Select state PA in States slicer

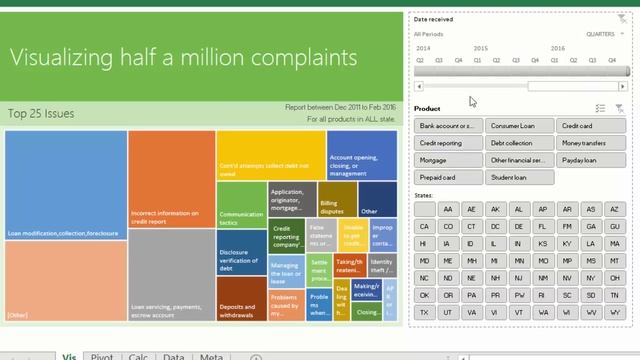(x=472, y=295)
